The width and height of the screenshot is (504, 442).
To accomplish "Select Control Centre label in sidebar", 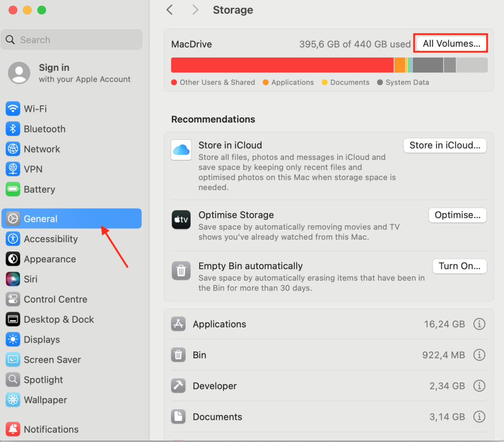I will pos(56,299).
